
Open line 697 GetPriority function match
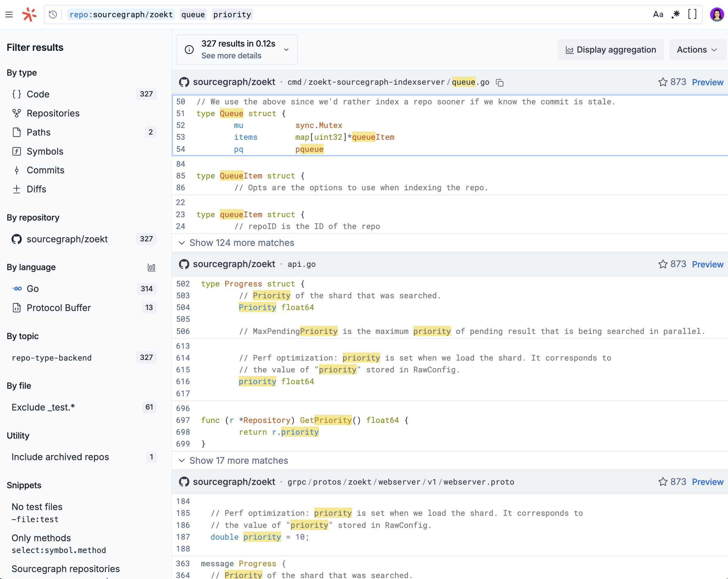click(304, 420)
